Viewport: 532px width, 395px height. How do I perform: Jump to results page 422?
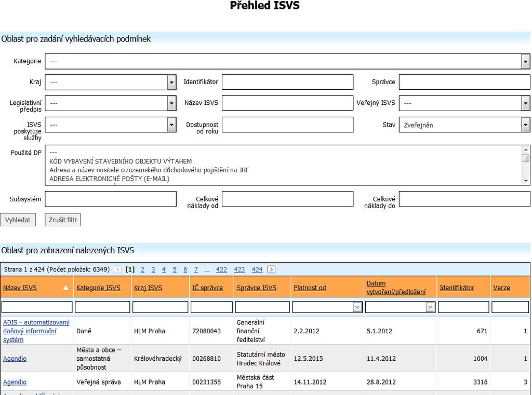point(221,269)
